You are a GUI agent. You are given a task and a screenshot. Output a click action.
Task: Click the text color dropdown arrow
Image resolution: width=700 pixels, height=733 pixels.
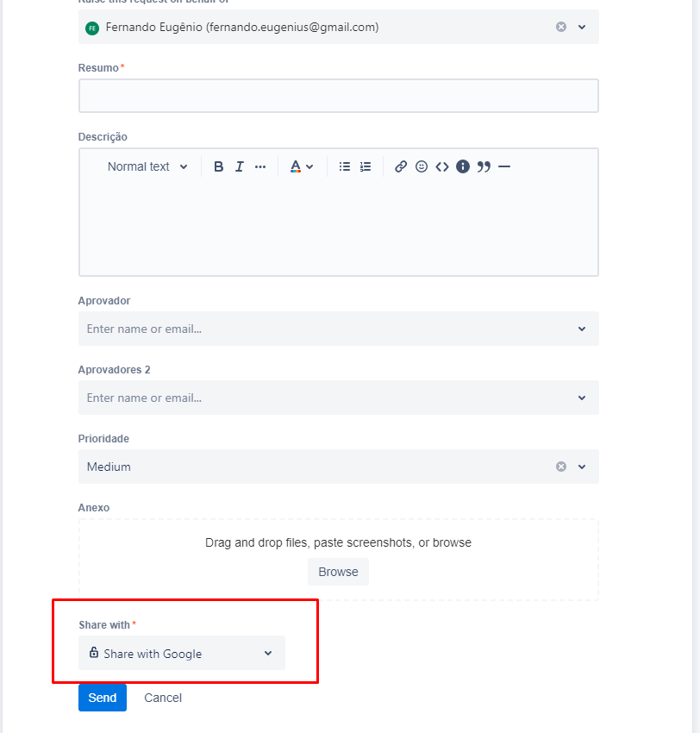point(309,166)
